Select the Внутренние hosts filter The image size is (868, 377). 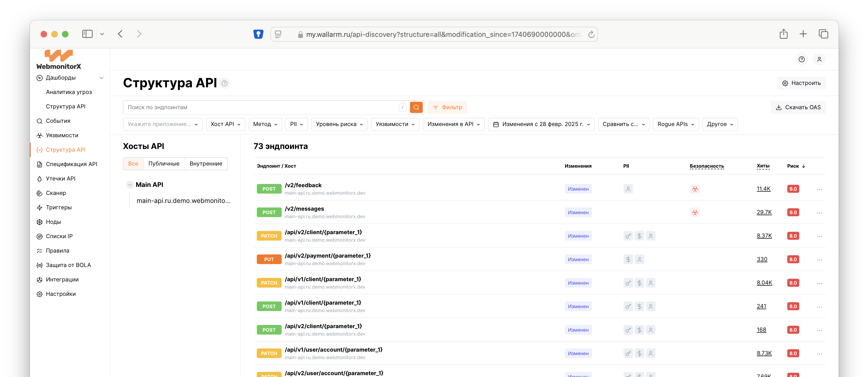(x=206, y=164)
